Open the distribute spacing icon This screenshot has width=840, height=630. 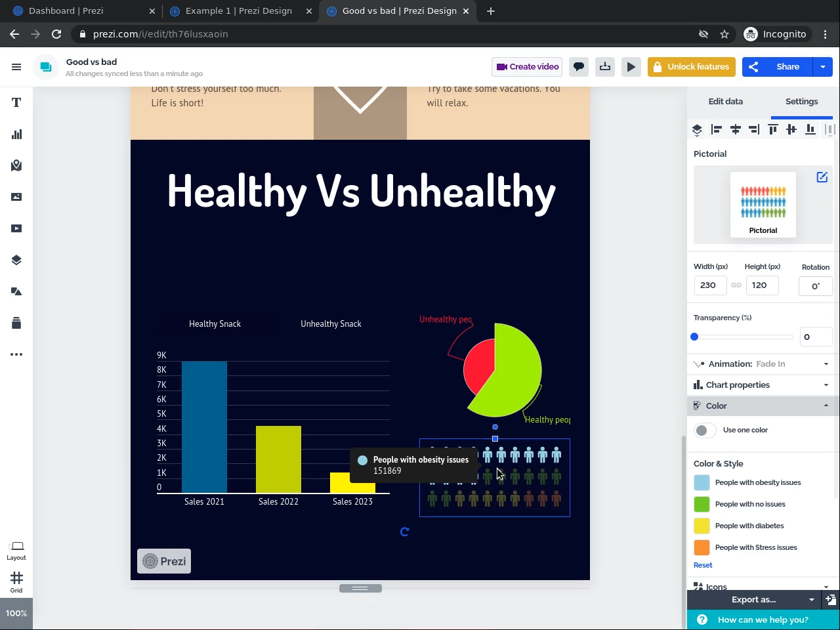pyautogui.click(x=829, y=130)
